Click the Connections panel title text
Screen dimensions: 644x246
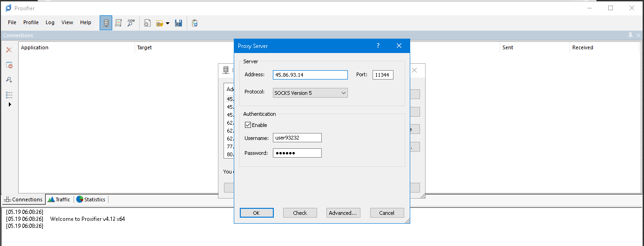tap(18, 35)
